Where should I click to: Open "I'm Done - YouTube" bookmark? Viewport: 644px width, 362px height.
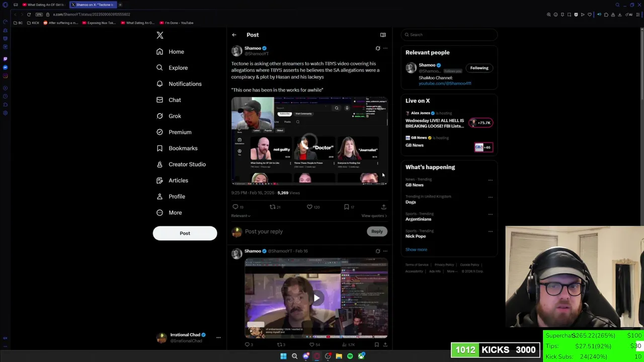[x=176, y=23]
